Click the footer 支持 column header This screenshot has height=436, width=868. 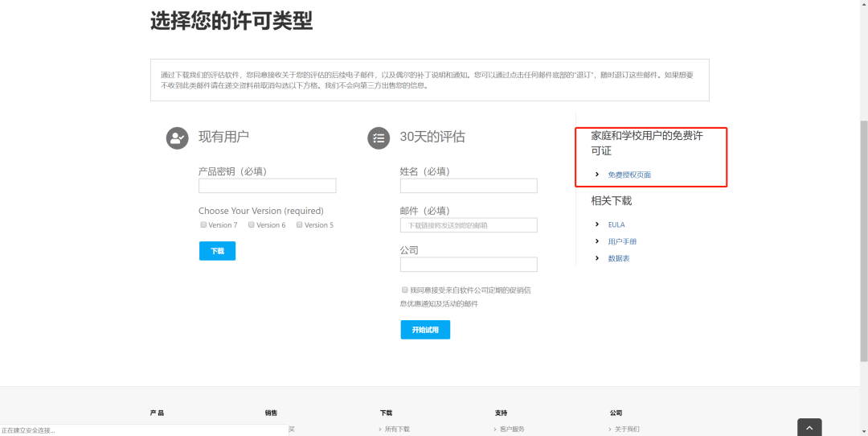pos(501,413)
